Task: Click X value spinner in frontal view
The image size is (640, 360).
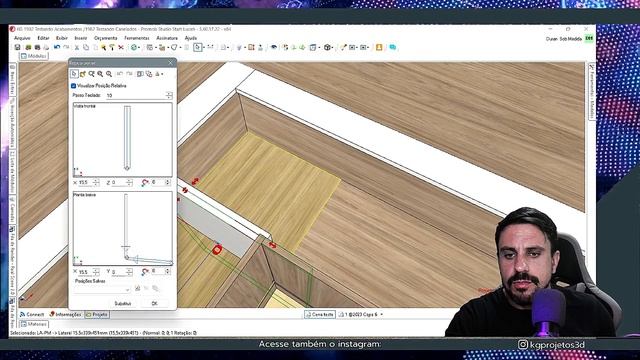Action: coord(96,182)
